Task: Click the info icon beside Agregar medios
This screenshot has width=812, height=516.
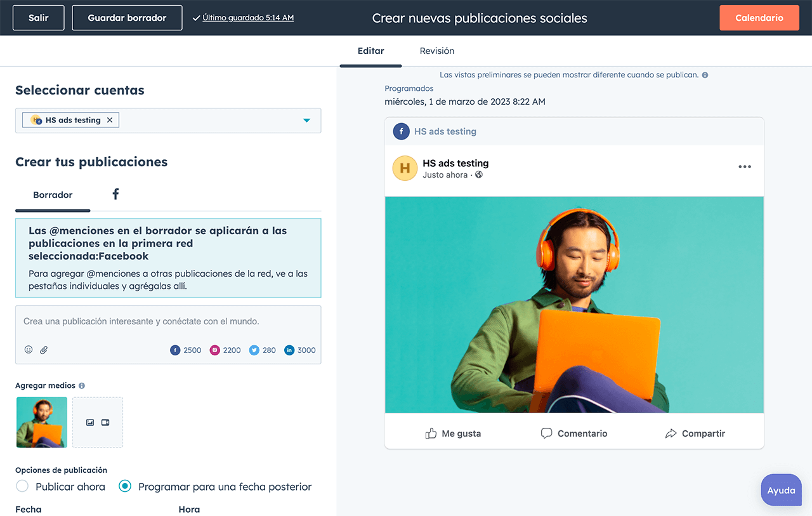Action: click(82, 386)
